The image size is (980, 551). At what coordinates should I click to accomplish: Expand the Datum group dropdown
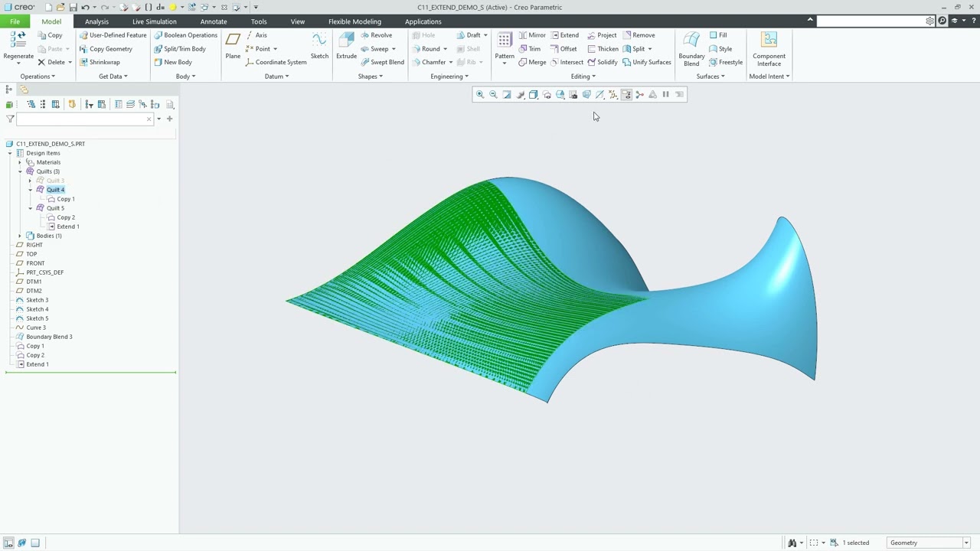(276, 77)
